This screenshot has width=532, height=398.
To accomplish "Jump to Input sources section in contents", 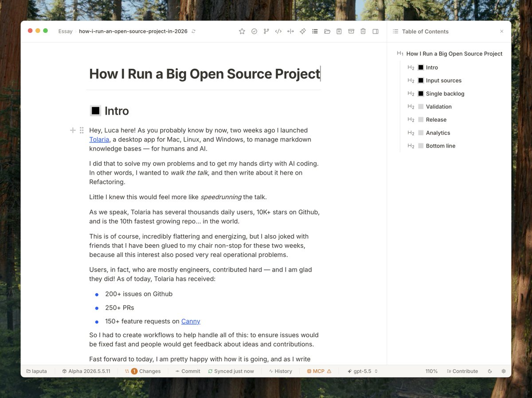I will point(444,80).
